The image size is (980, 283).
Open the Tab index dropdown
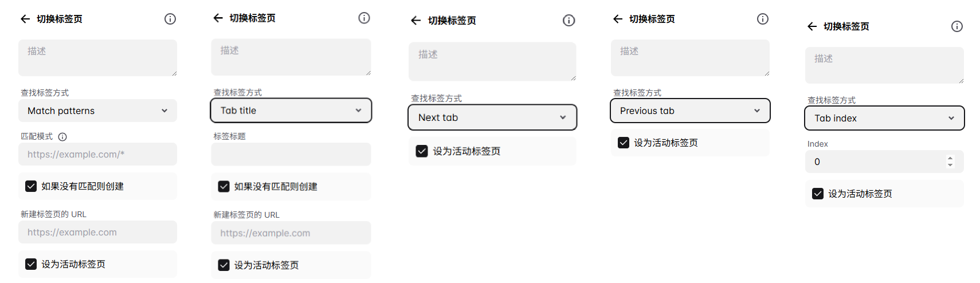[x=884, y=118]
